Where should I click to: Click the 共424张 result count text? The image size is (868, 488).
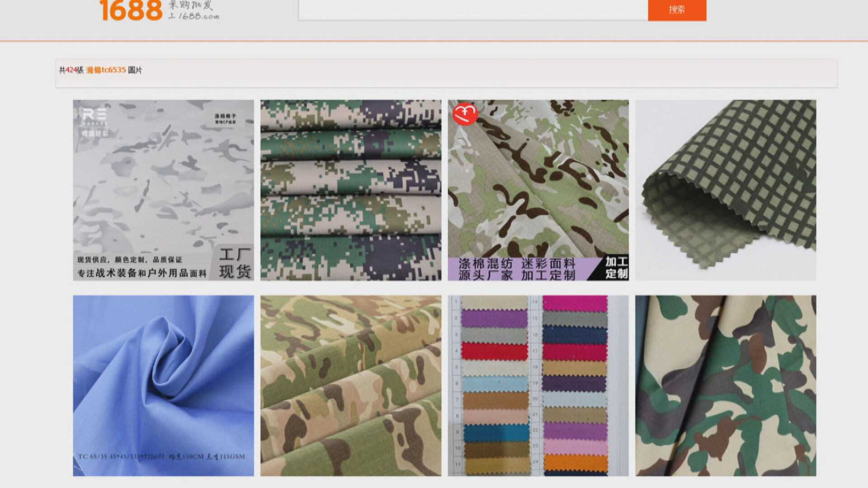click(x=71, y=70)
